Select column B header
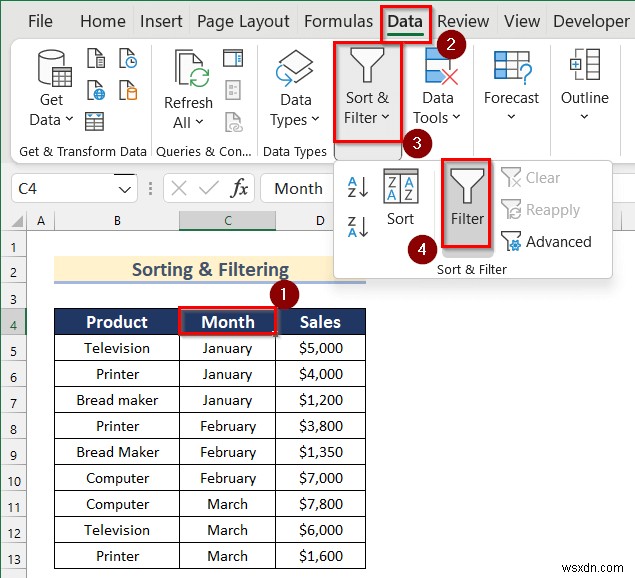Image resolution: width=635 pixels, height=578 pixels. click(x=117, y=221)
